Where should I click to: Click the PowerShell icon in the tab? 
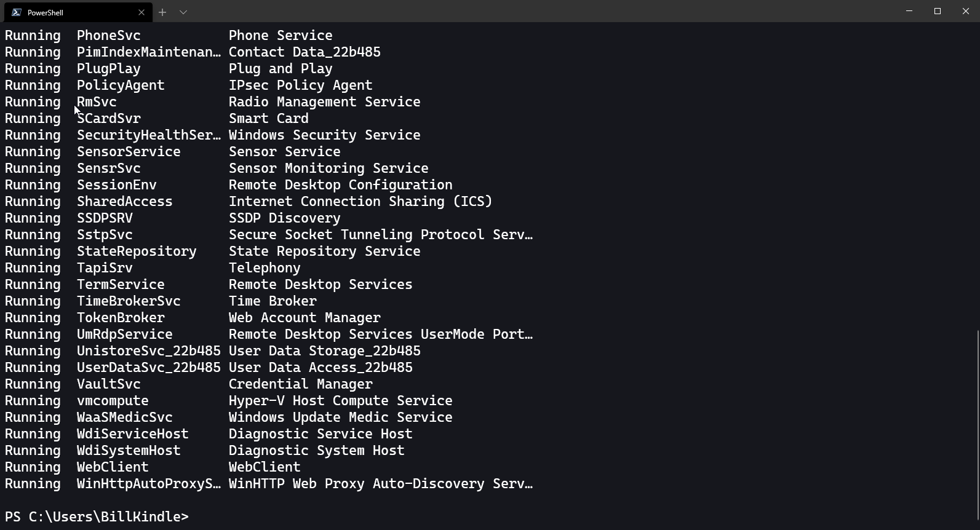click(x=17, y=12)
